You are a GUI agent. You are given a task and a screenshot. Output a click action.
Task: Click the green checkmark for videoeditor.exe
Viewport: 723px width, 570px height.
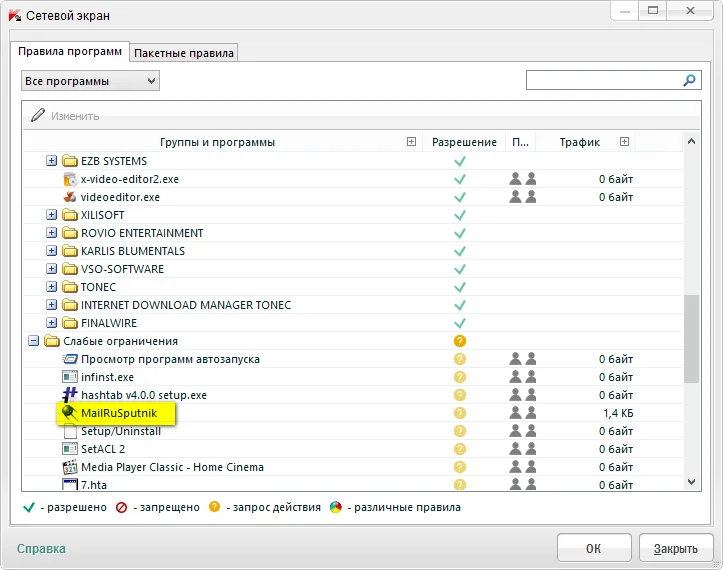460,197
